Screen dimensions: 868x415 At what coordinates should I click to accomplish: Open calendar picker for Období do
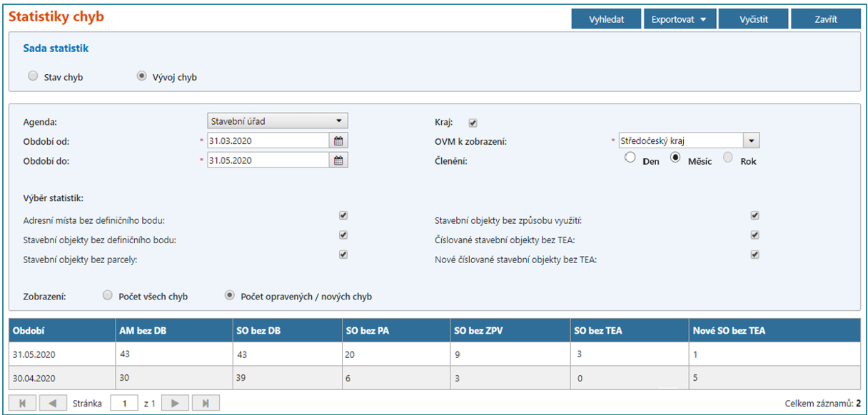[x=339, y=160]
